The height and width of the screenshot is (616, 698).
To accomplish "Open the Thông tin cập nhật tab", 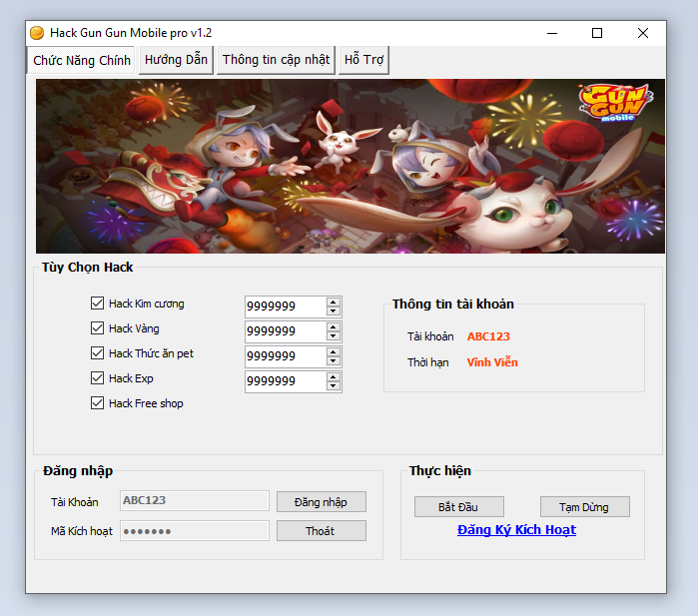I will (276, 60).
